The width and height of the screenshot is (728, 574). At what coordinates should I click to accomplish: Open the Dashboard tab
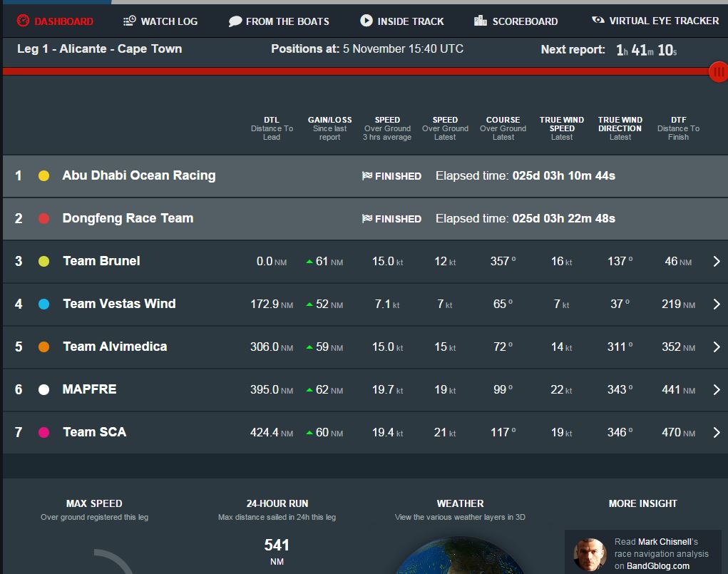coord(55,21)
